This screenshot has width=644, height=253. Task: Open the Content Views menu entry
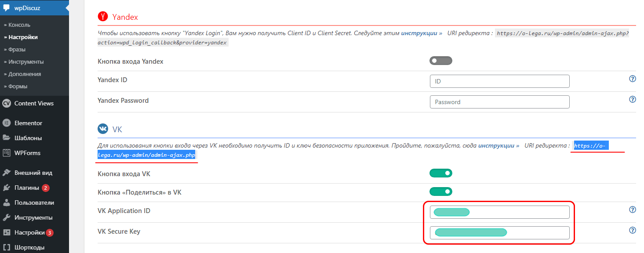34,104
